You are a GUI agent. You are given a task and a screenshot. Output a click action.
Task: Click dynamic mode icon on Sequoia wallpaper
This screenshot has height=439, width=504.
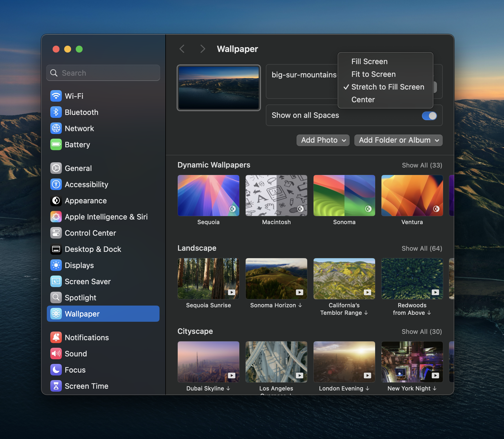coord(233,209)
